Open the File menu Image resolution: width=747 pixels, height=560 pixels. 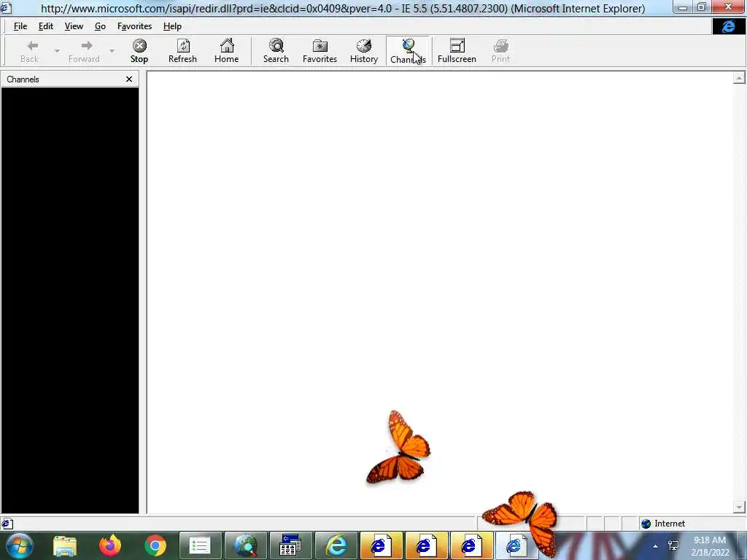tap(20, 26)
